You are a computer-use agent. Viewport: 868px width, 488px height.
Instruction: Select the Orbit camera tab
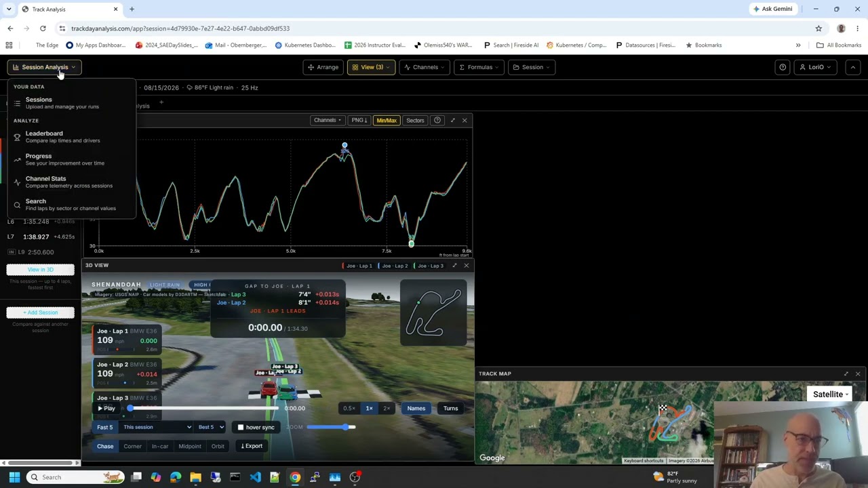pyautogui.click(x=218, y=446)
